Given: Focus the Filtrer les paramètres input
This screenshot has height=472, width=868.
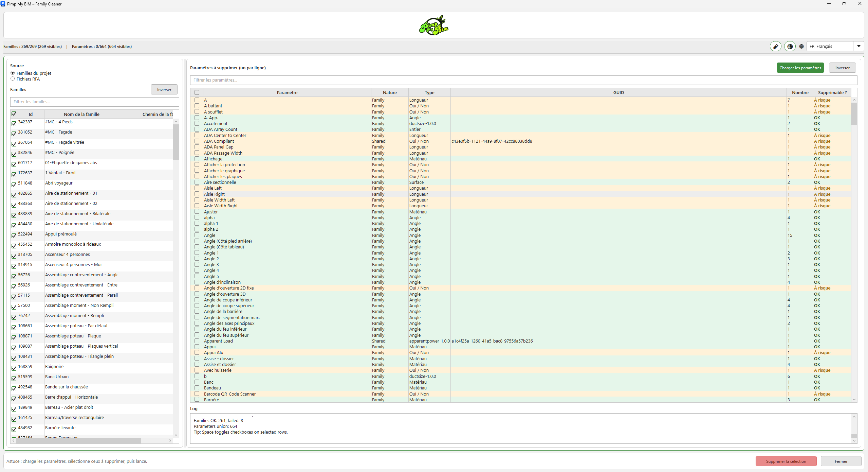Looking at the screenshot, I should (523, 80).
